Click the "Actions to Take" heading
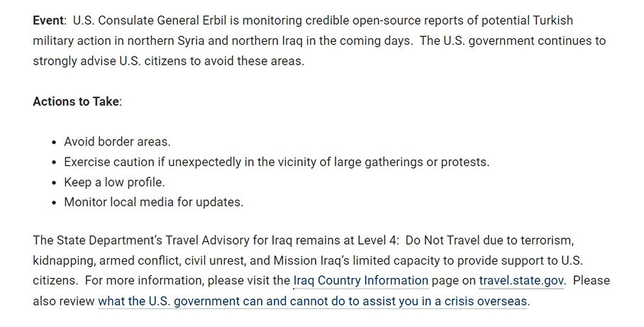The height and width of the screenshot is (327, 644). point(76,101)
